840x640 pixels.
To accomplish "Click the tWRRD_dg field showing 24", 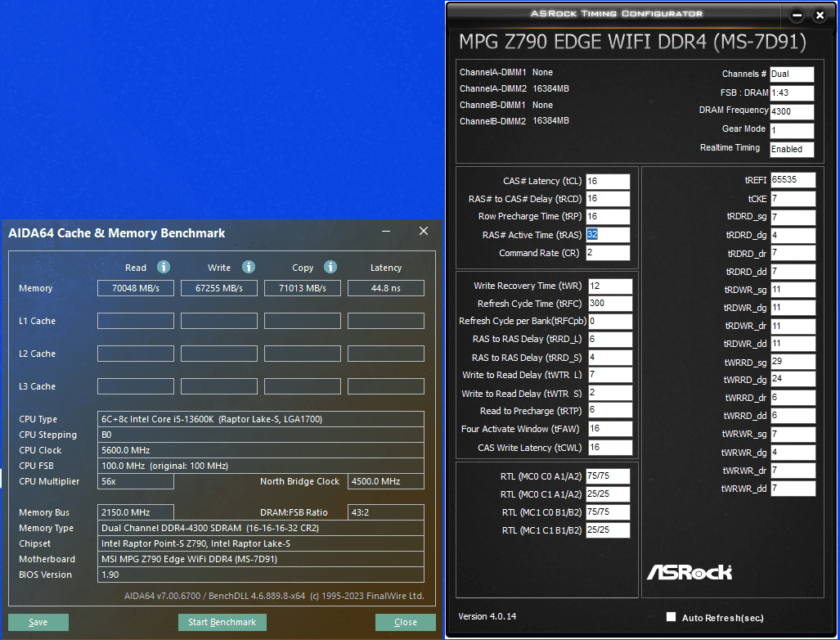I will tap(793, 379).
